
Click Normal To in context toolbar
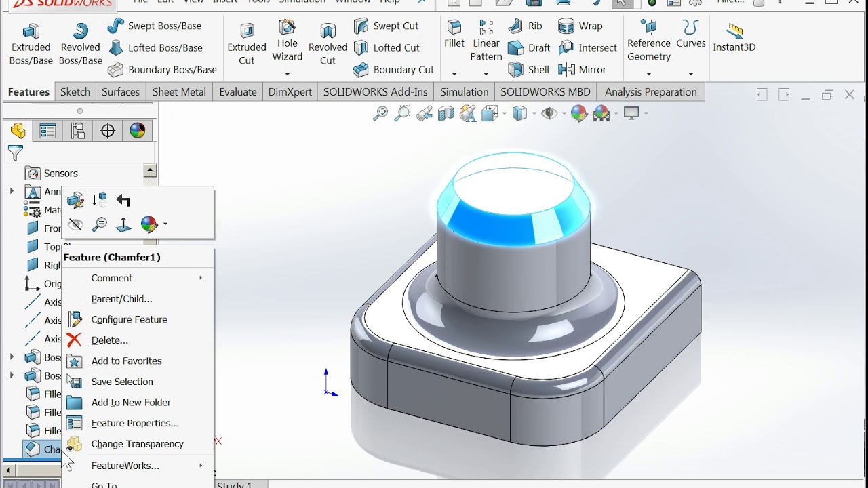click(x=123, y=224)
